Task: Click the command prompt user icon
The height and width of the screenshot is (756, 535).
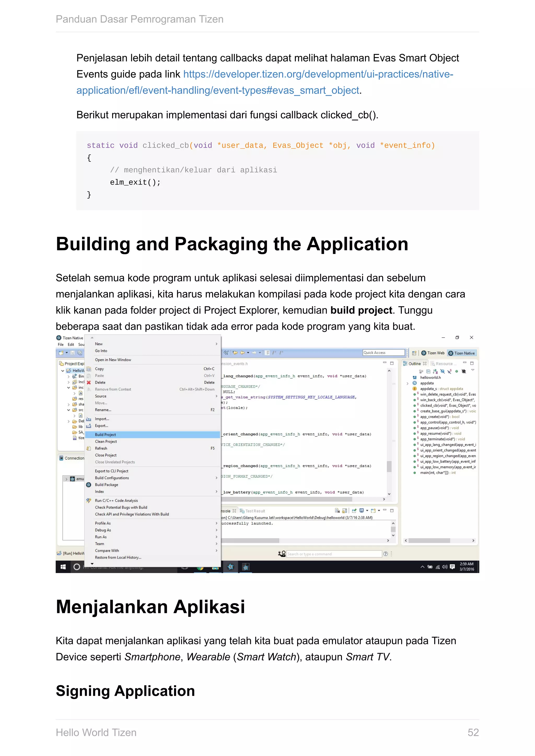Action: [x=282, y=554]
